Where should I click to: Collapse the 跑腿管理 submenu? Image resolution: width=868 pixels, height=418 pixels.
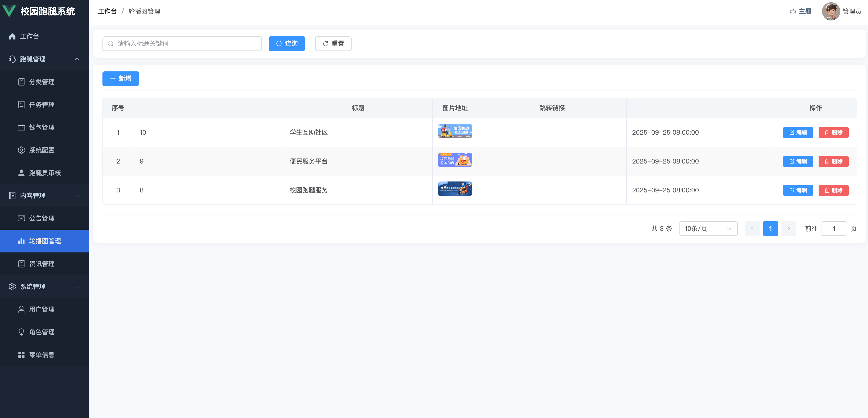coord(77,59)
